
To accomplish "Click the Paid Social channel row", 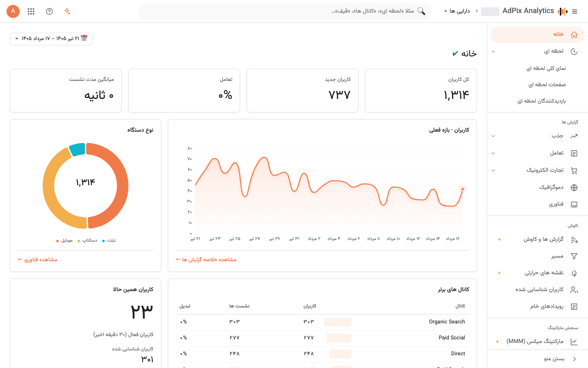I will 322,338.
